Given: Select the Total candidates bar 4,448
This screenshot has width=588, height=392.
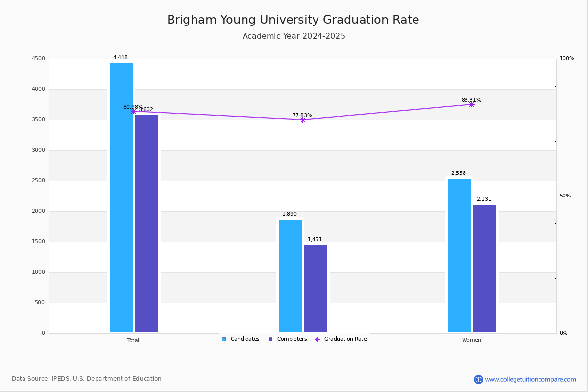Looking at the screenshot, I should (x=121, y=198).
